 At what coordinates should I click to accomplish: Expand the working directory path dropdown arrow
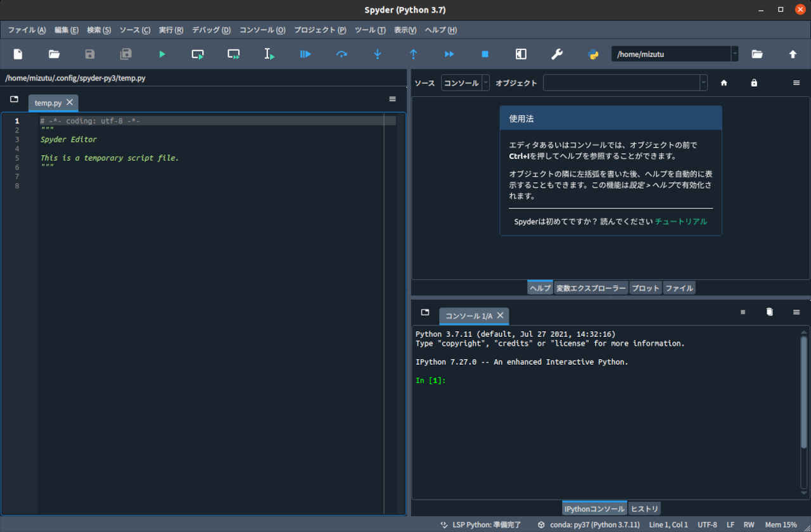pos(734,54)
